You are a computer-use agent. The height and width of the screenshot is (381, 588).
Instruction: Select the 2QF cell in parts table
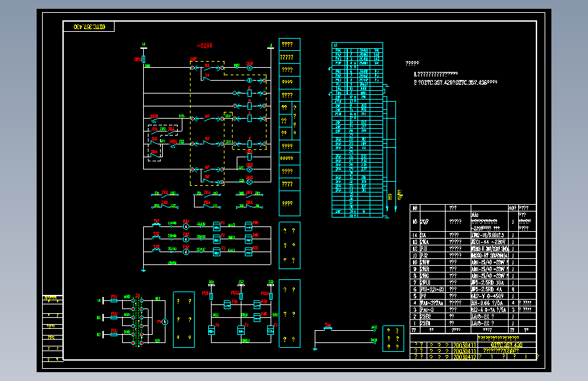(x=433, y=222)
